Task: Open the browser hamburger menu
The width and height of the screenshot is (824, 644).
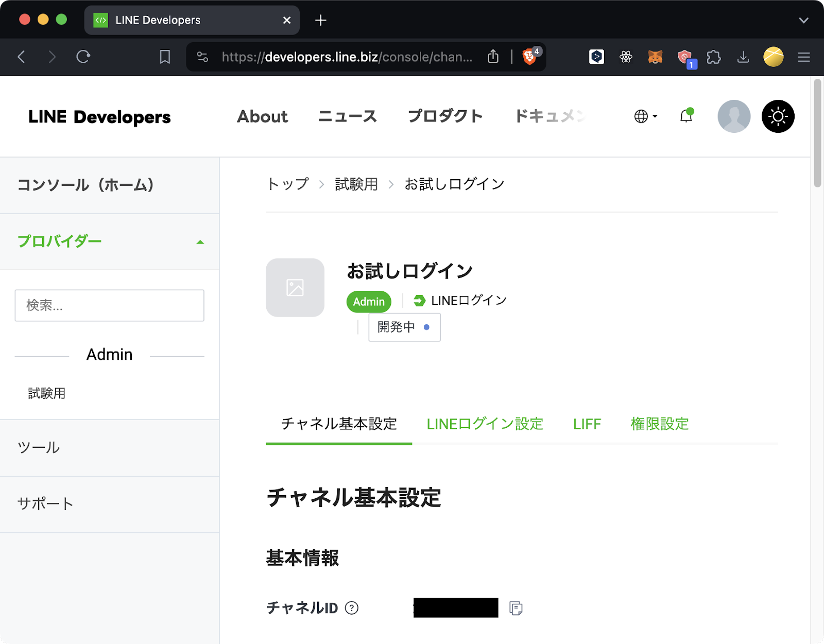Action: tap(804, 57)
